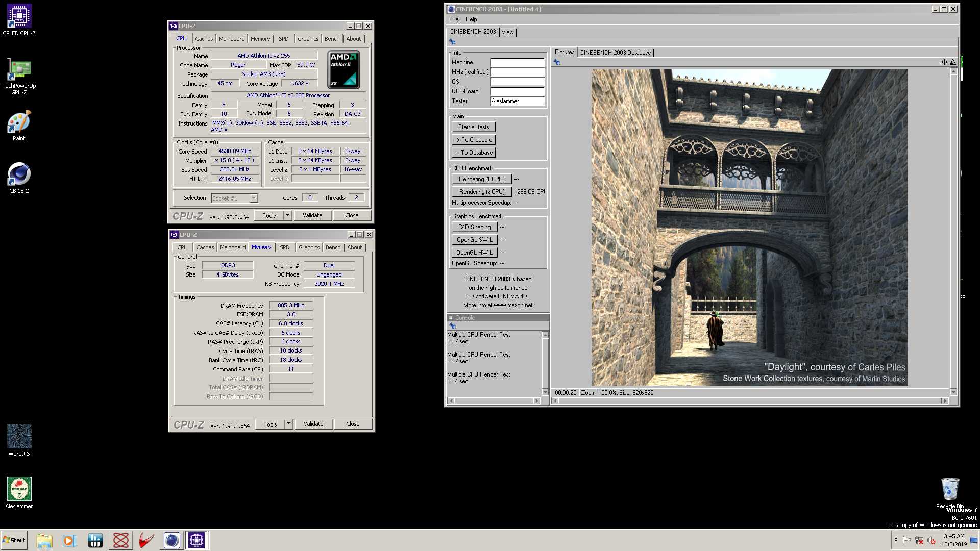
Task: Click the pin icon in Pictures panel
Action: pos(557,62)
